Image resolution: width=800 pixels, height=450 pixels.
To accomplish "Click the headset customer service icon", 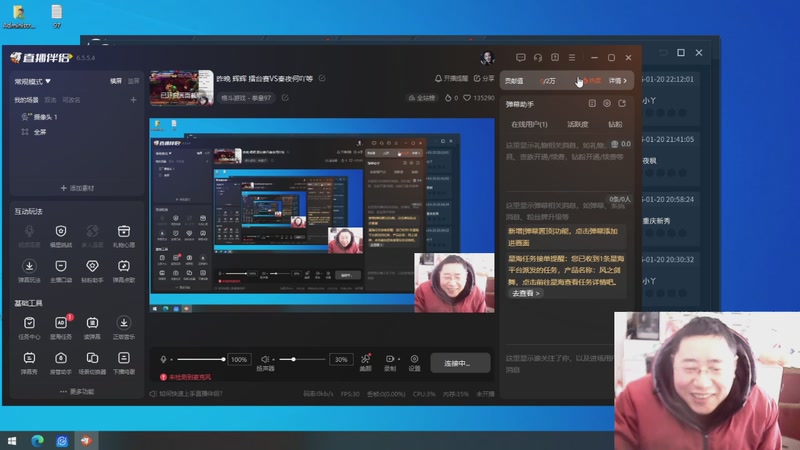I will click(538, 58).
